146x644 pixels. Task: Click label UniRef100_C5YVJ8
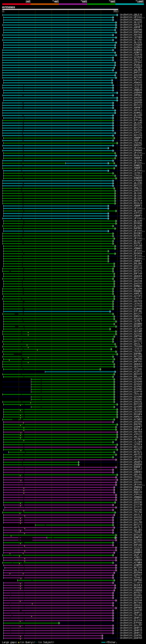[x=131, y=394]
